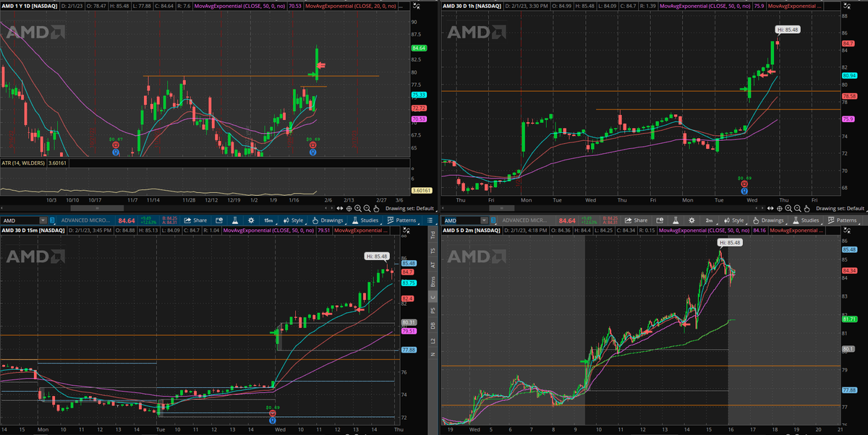Select the pan hand tool under the 1h chart
The image size is (868, 435).
[x=807, y=208]
